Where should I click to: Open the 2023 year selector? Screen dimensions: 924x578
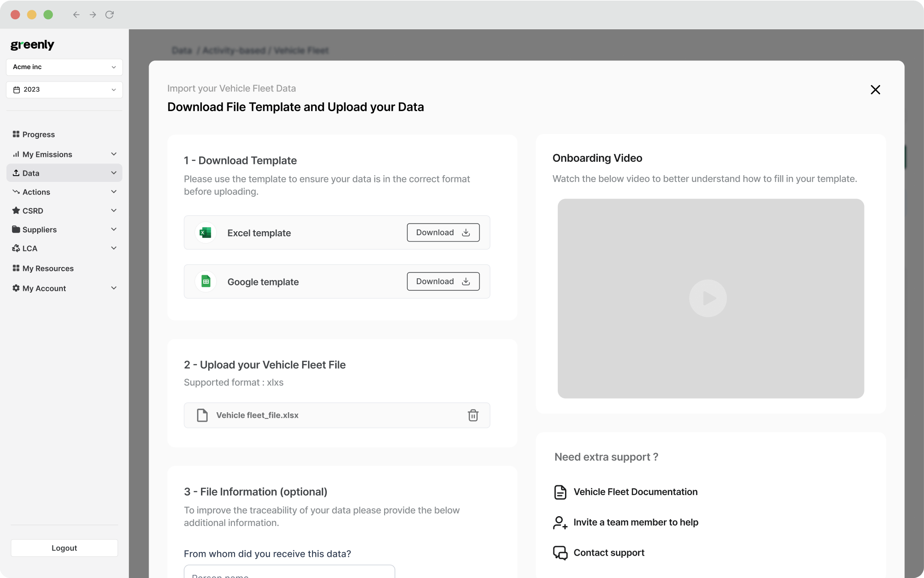click(64, 90)
